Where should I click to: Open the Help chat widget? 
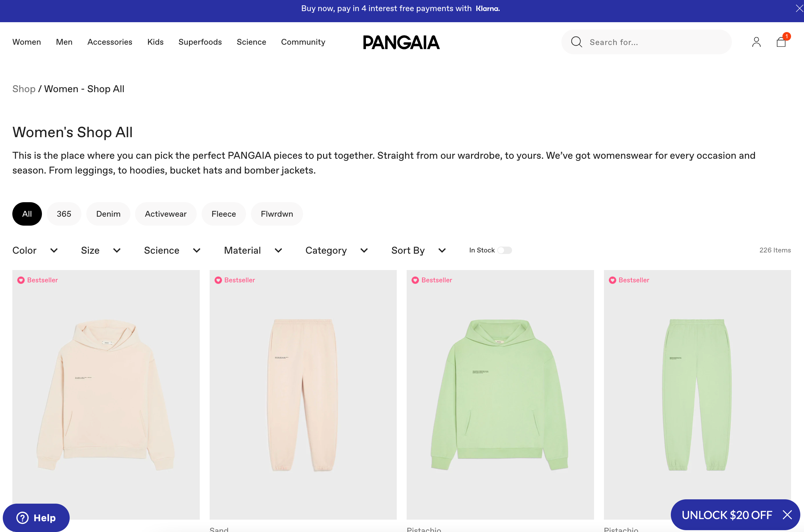coord(36,518)
